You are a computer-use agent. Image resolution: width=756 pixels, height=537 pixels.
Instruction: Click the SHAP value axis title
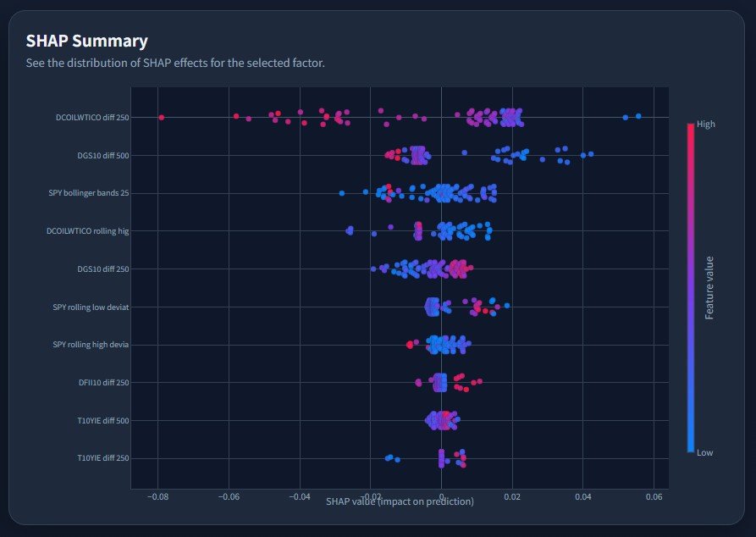coord(400,501)
